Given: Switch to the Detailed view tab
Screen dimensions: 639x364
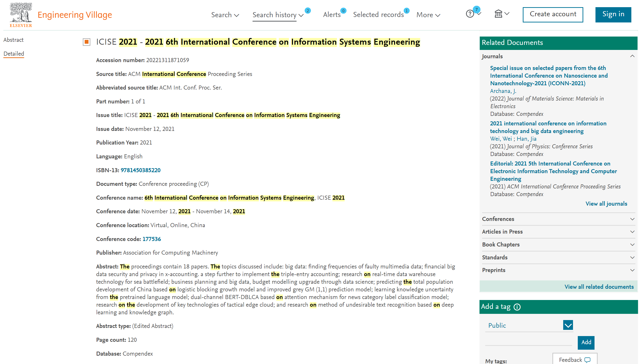Looking at the screenshot, I should click(14, 54).
